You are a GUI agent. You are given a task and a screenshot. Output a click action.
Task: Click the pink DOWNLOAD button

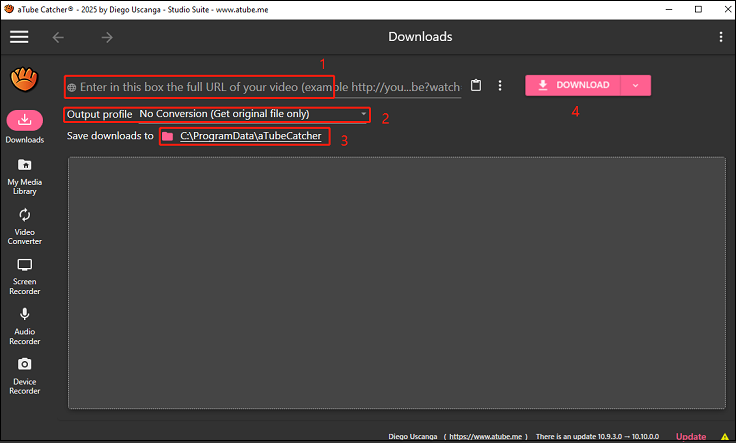tap(573, 85)
